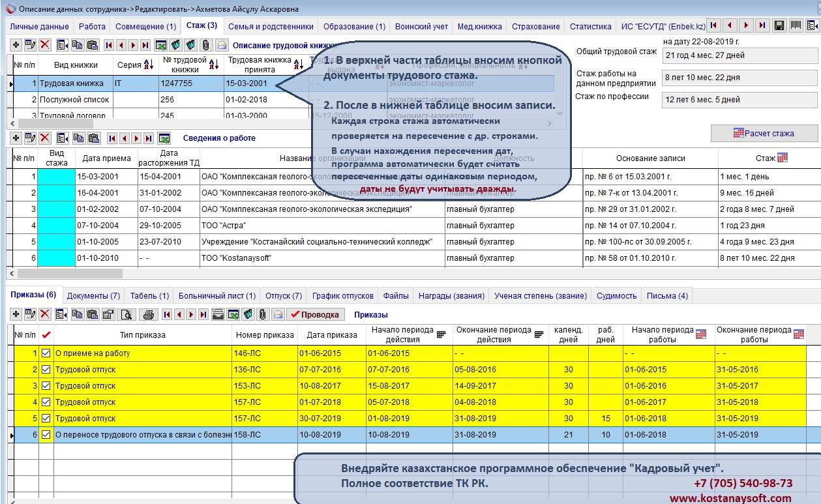Viewport: 821px width, 504px height.
Task: Click the Стаж по профессии value field
Action: click(739, 100)
